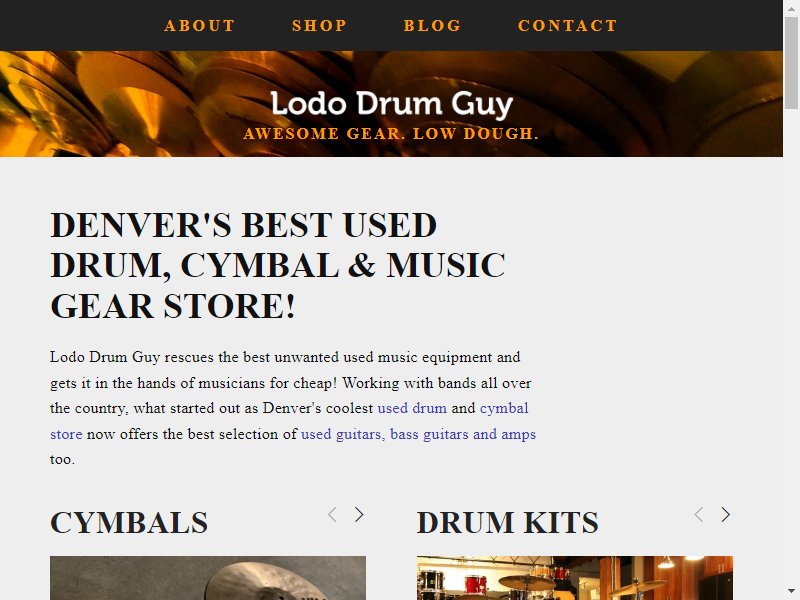The image size is (800, 600).
Task: Click the vertical scrollbar thumb
Action: (791, 63)
